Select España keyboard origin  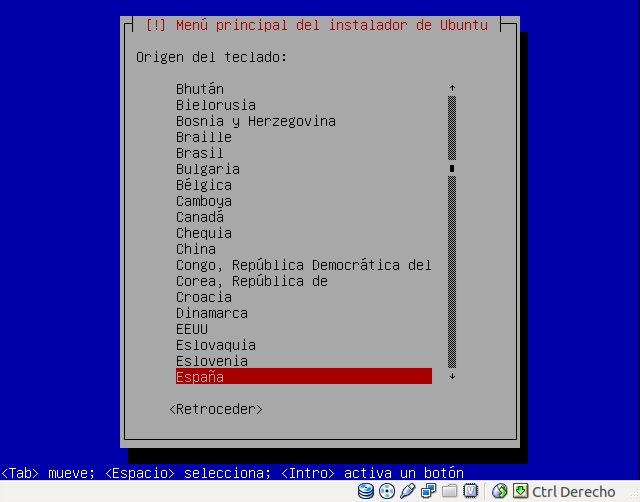tap(304, 376)
